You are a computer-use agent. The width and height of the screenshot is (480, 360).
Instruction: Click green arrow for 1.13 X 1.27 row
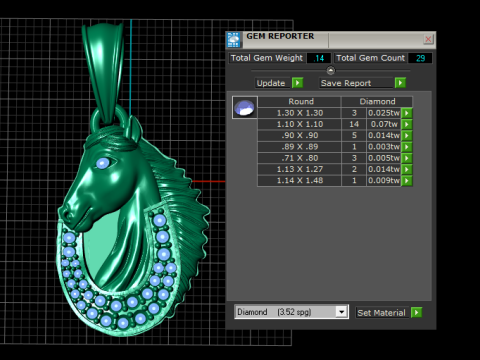coord(407,169)
